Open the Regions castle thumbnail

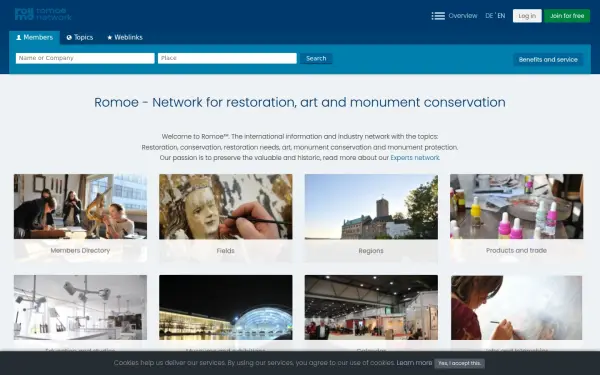pyautogui.click(x=371, y=207)
